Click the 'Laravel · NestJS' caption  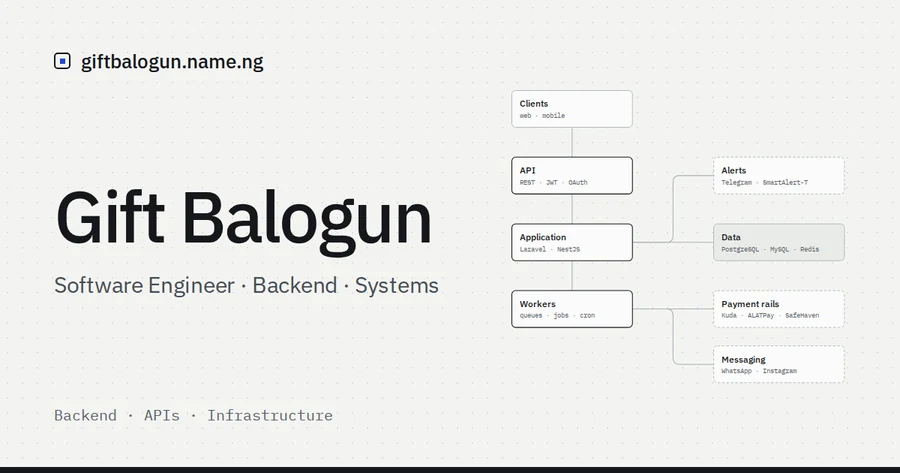click(550, 249)
